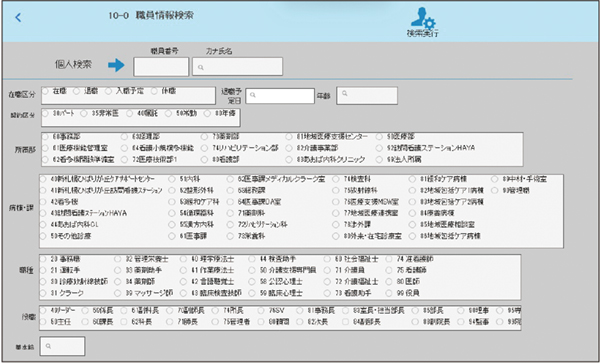Select position 76SV
The image size is (600, 364).
261,310
